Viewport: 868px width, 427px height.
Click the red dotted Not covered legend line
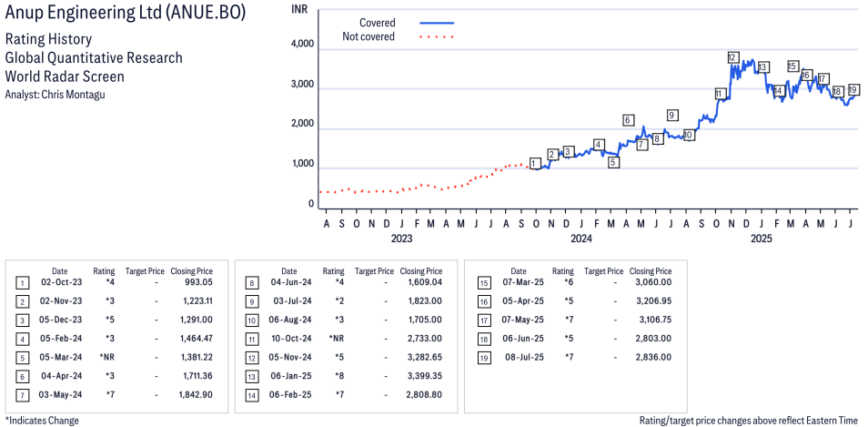pyautogui.click(x=437, y=37)
